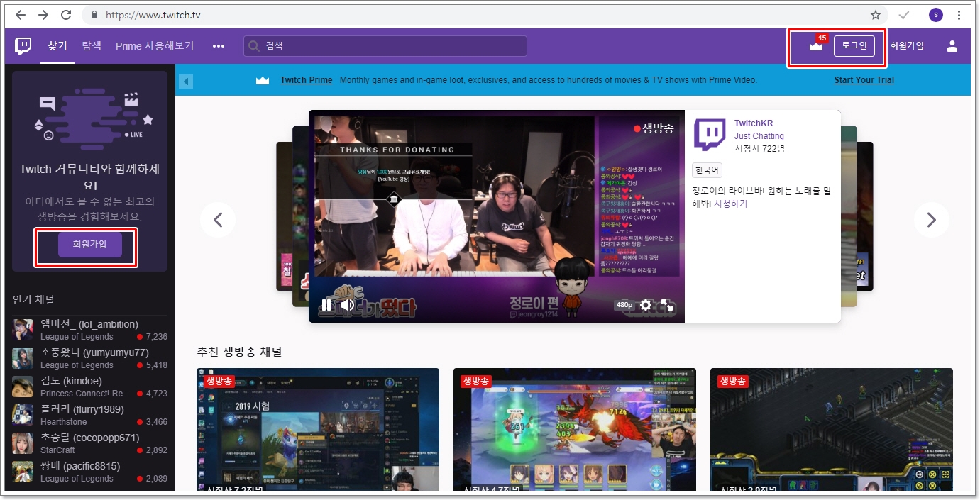Screen dimensions: 980x500
Task: Open yumyumyu77 channel avatar
Action: [23, 358]
